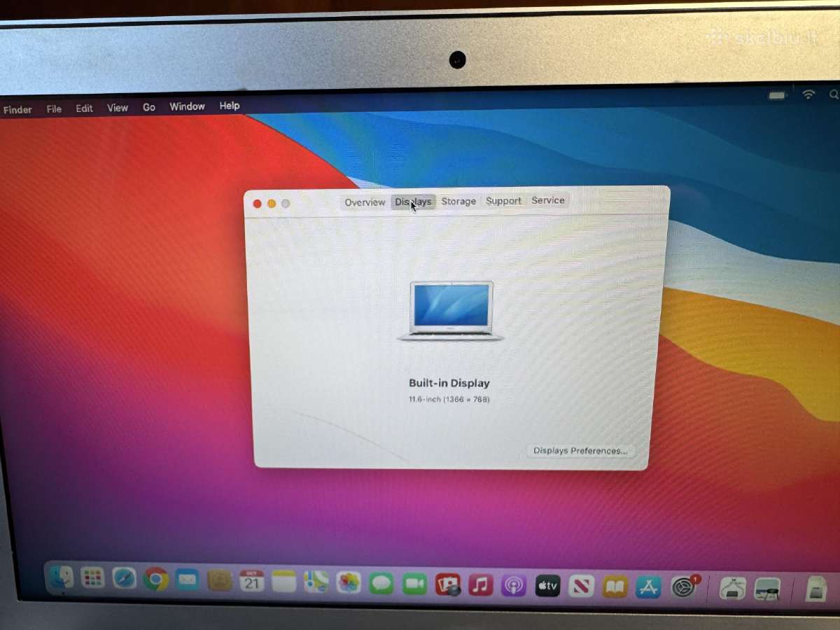840x630 pixels.
Task: Close the About This Mac window
Action: [x=257, y=204]
